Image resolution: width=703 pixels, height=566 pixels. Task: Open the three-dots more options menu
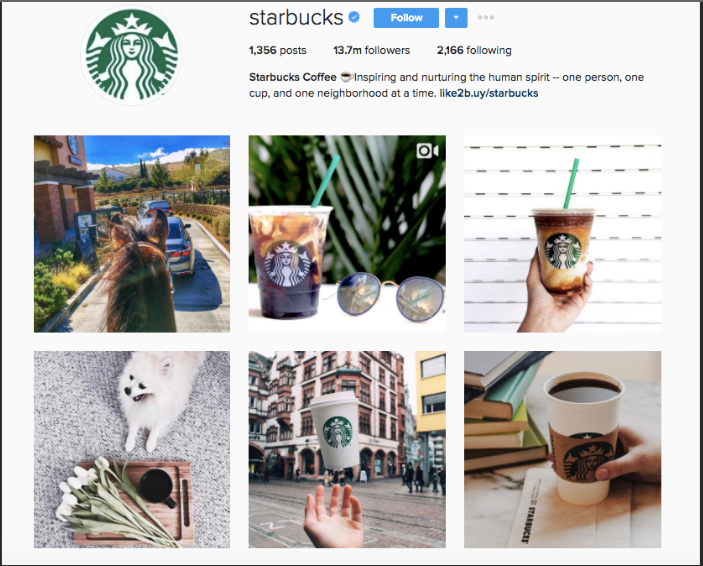pos(486,17)
